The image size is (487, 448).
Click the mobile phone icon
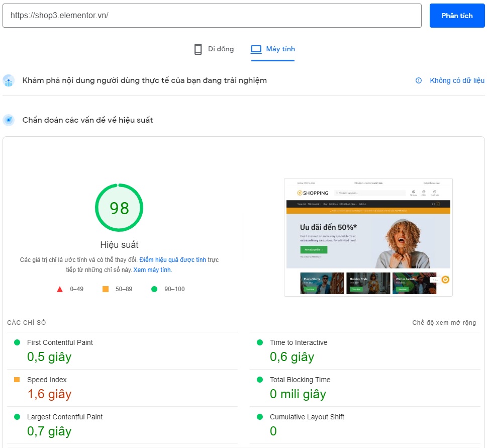198,49
